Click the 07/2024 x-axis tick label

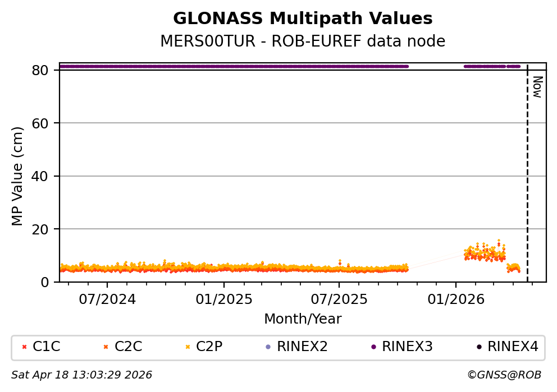tap(107, 299)
